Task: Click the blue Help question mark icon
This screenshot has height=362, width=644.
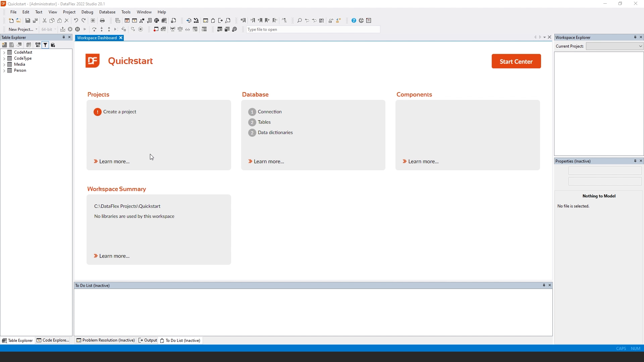Action: 354,20
